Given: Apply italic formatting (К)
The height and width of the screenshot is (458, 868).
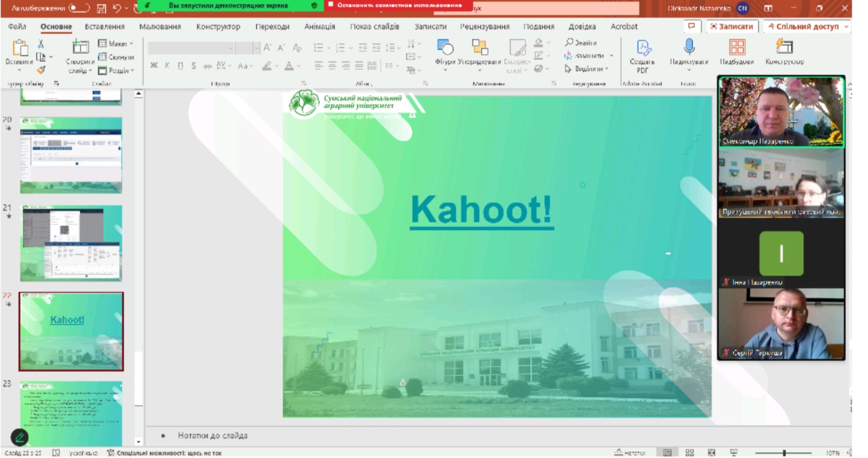Looking at the screenshot, I should pos(167,66).
